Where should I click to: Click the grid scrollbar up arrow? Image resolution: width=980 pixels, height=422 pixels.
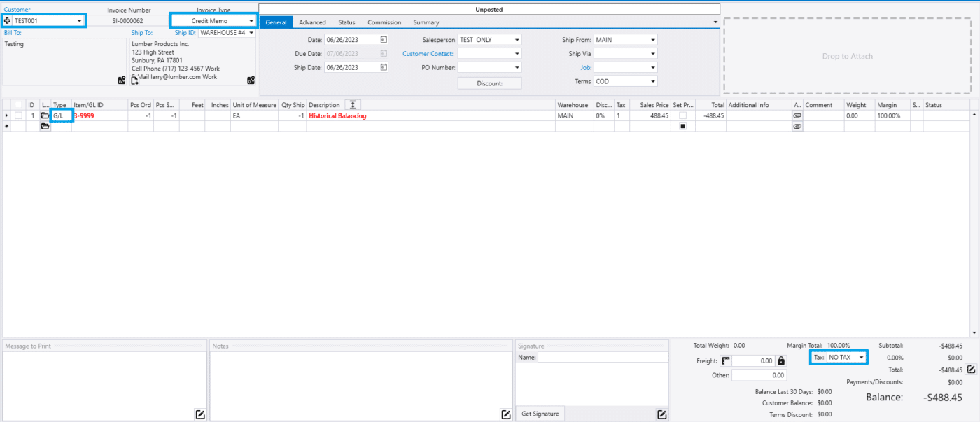[x=974, y=114]
